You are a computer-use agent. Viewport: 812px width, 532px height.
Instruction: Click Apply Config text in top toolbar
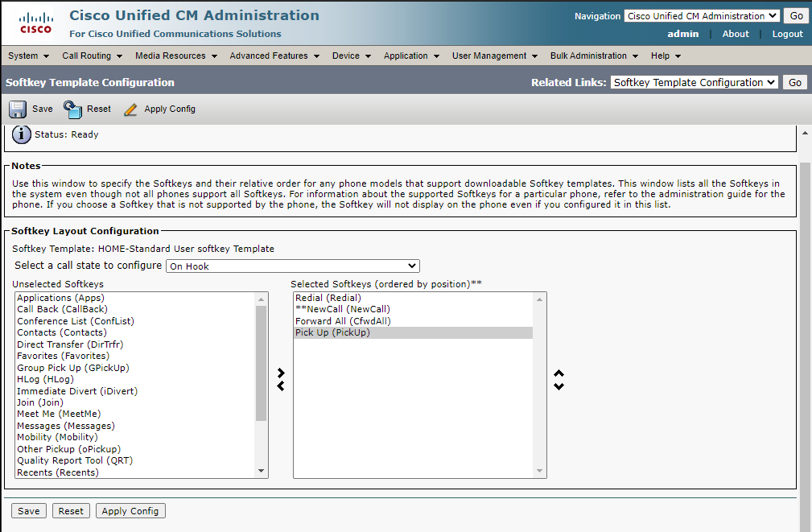pyautogui.click(x=170, y=109)
